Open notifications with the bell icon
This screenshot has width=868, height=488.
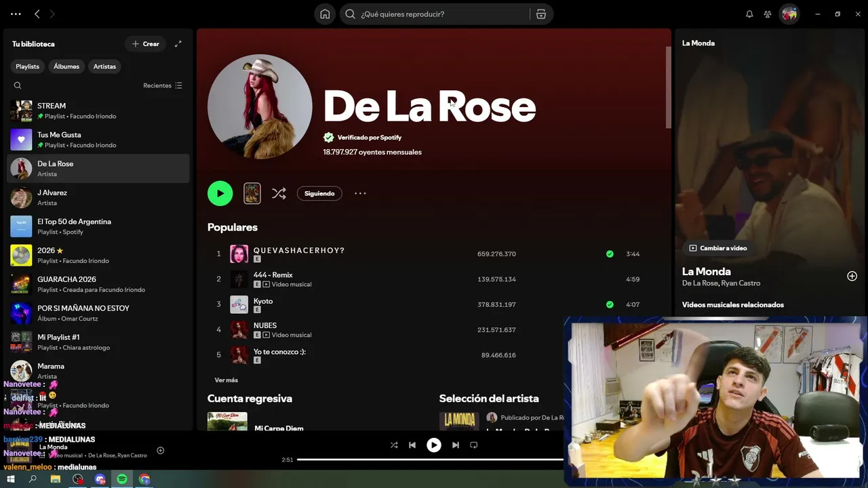tap(749, 14)
